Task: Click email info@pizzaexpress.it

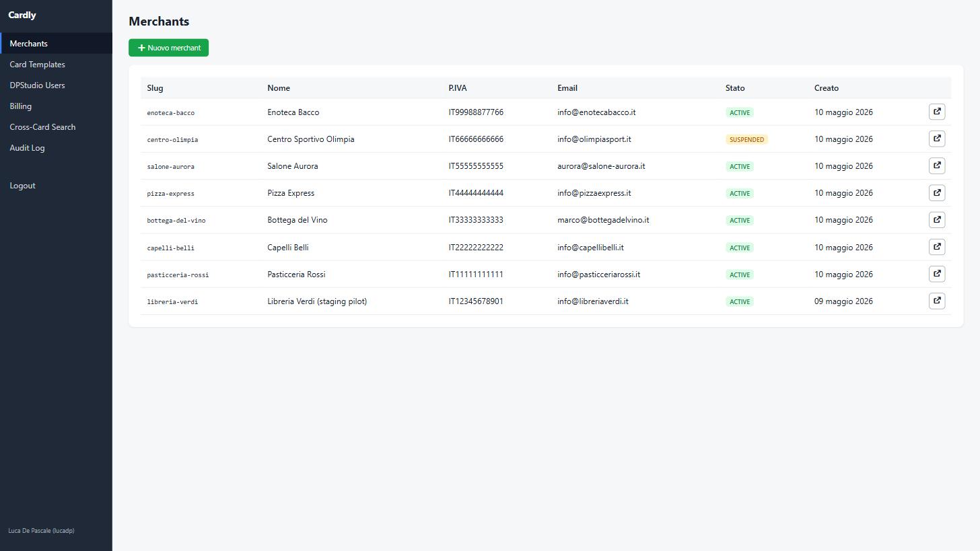Action: (594, 193)
